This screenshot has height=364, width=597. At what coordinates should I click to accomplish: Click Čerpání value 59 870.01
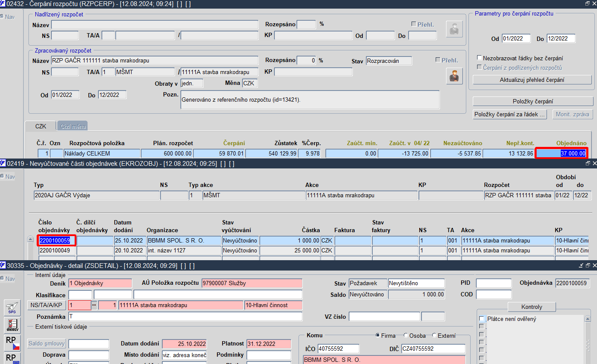(219, 153)
